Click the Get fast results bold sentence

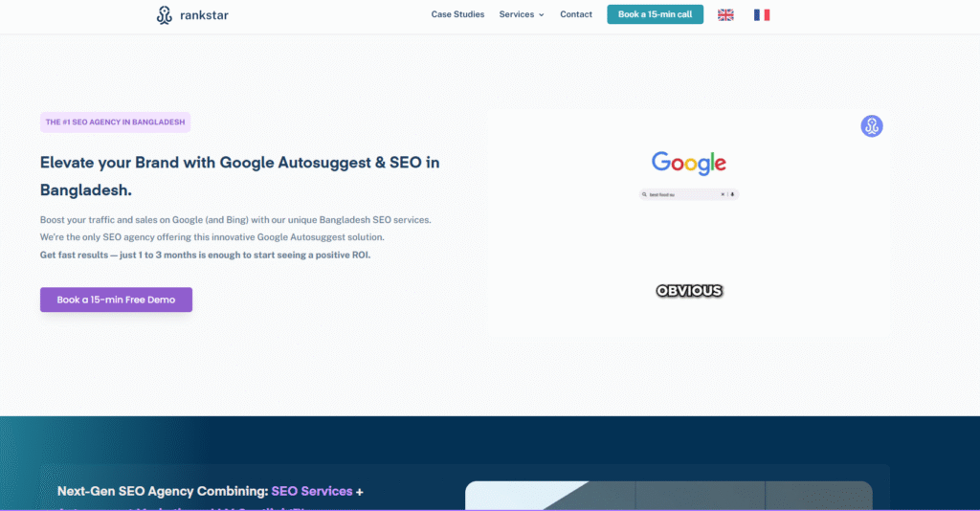pos(205,255)
